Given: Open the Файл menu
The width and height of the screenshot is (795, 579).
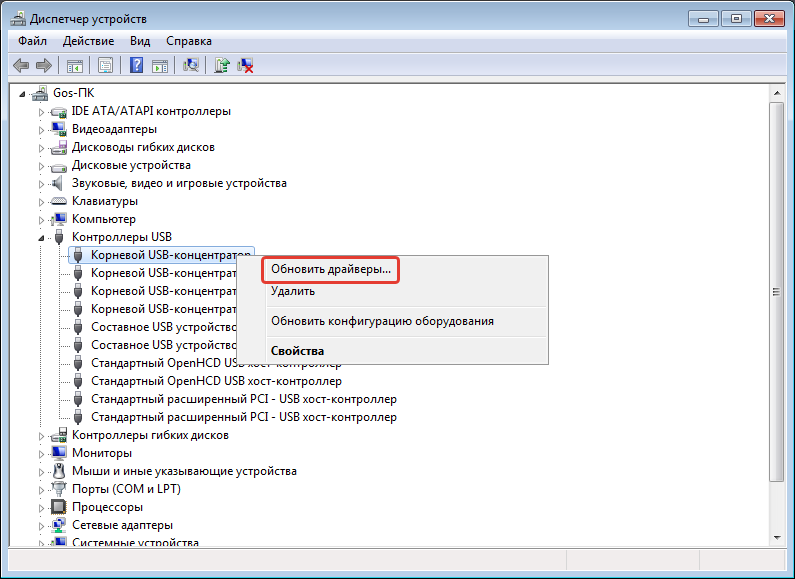Looking at the screenshot, I should [32, 41].
